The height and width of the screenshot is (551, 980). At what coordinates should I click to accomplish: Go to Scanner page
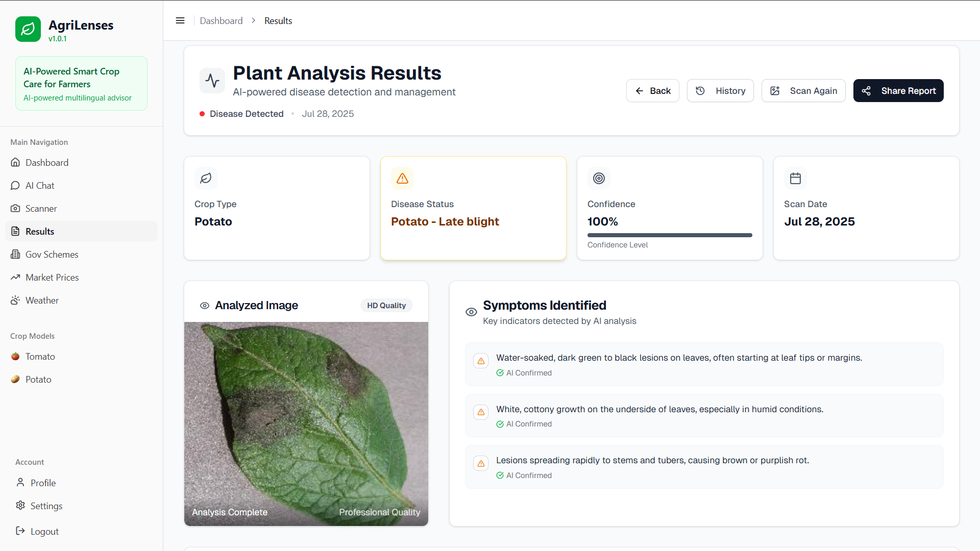(82, 208)
